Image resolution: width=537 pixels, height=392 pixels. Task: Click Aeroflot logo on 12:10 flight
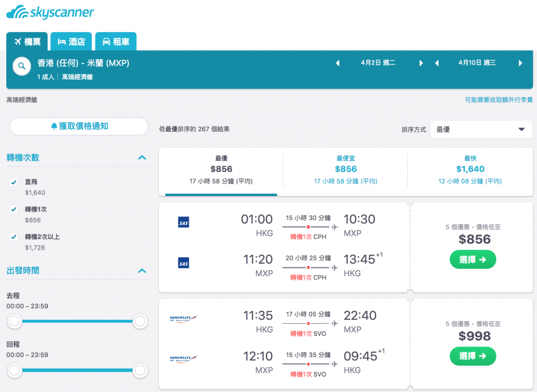pyautogui.click(x=183, y=359)
